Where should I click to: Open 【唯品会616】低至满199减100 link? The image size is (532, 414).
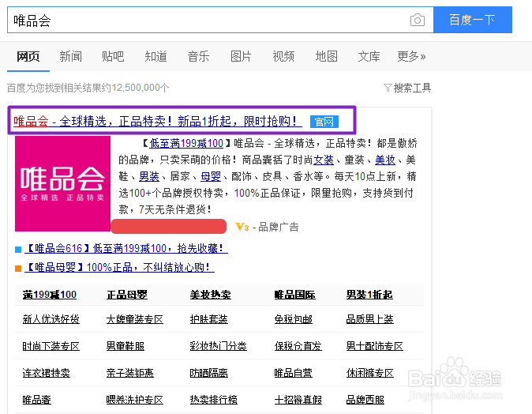(x=126, y=248)
